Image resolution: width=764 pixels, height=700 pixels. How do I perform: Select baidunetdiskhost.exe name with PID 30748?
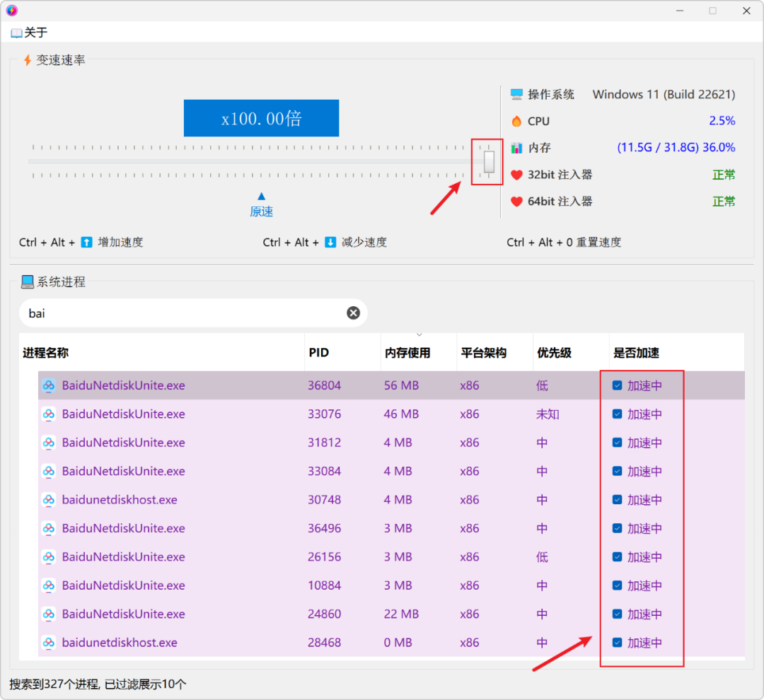(x=120, y=500)
